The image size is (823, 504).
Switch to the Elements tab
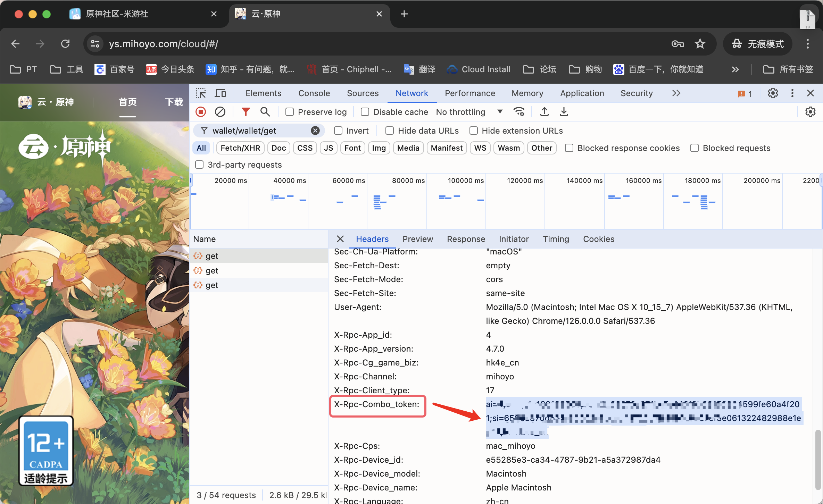point(263,93)
